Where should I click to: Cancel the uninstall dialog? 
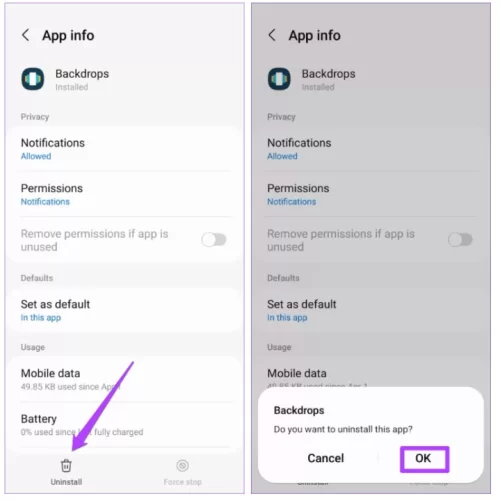[x=325, y=458]
